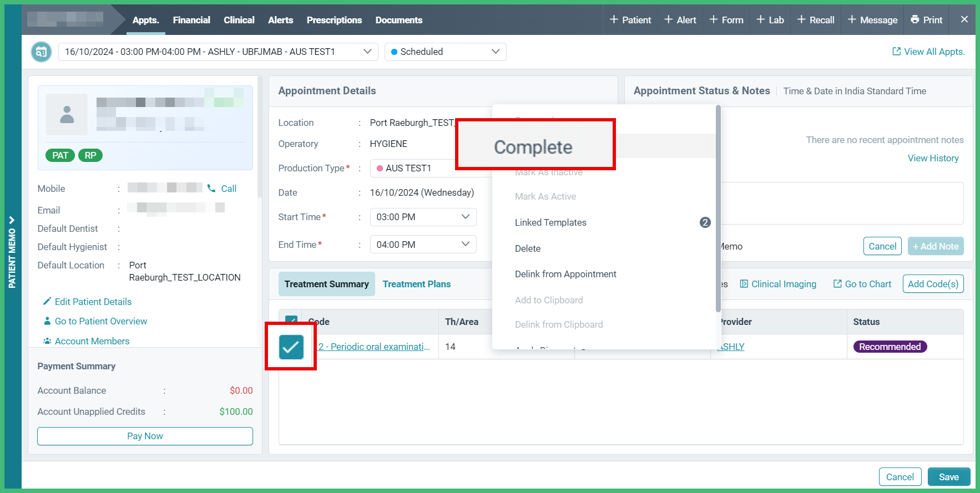
Task: Click the plus icon next to Recall
Action: click(x=801, y=19)
